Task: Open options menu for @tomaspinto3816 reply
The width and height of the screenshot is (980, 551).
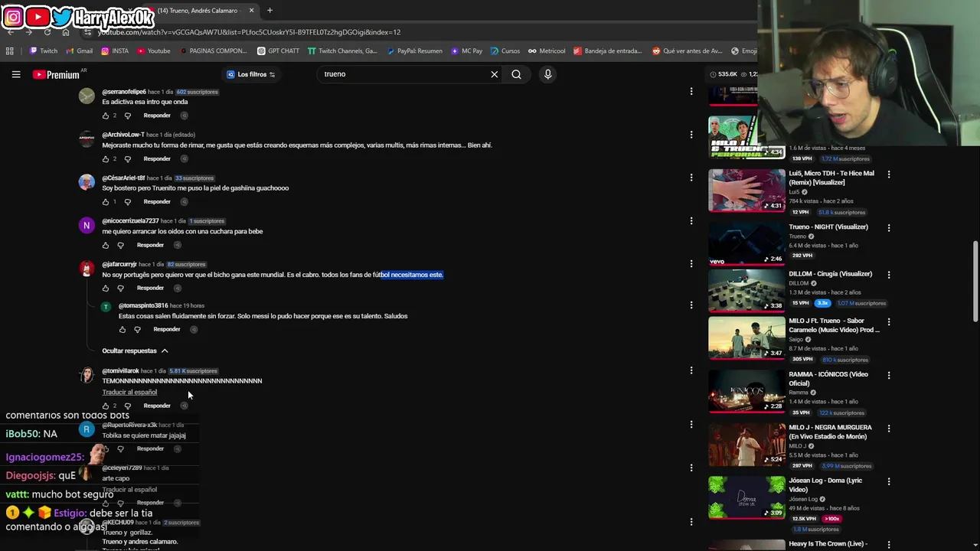Action: tap(691, 305)
